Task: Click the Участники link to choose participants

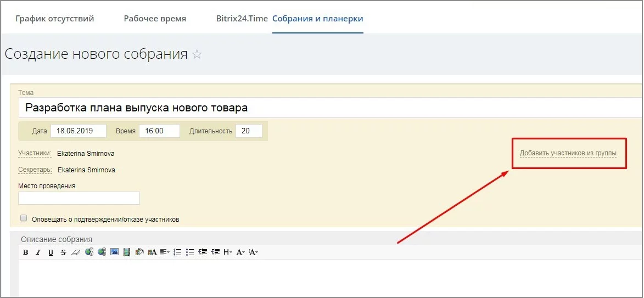Action: coord(35,154)
